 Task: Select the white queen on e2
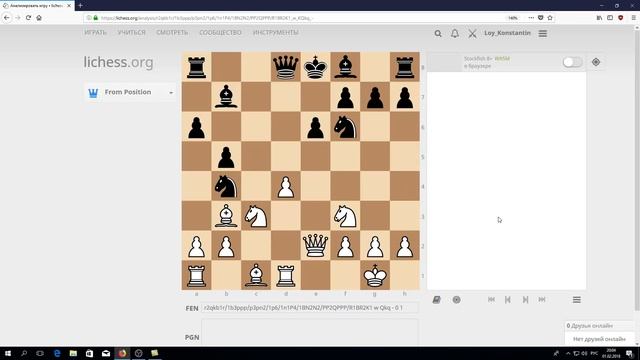[x=316, y=246]
